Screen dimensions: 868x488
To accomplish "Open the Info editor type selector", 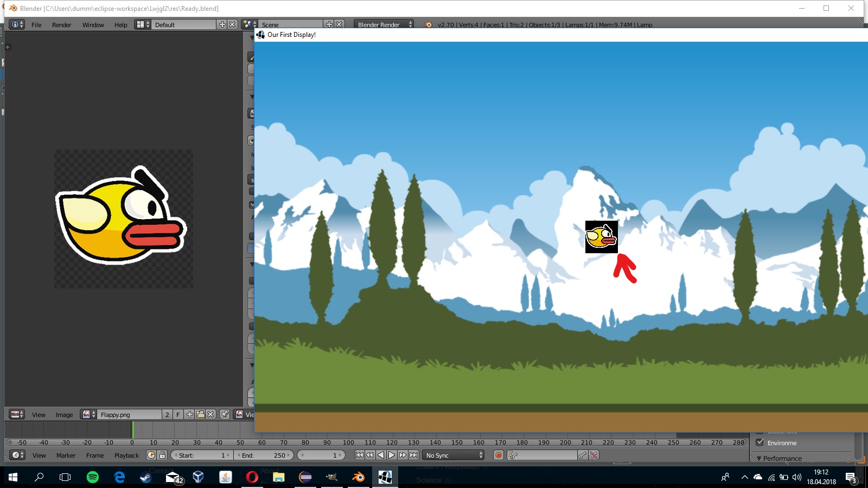I will click(17, 24).
